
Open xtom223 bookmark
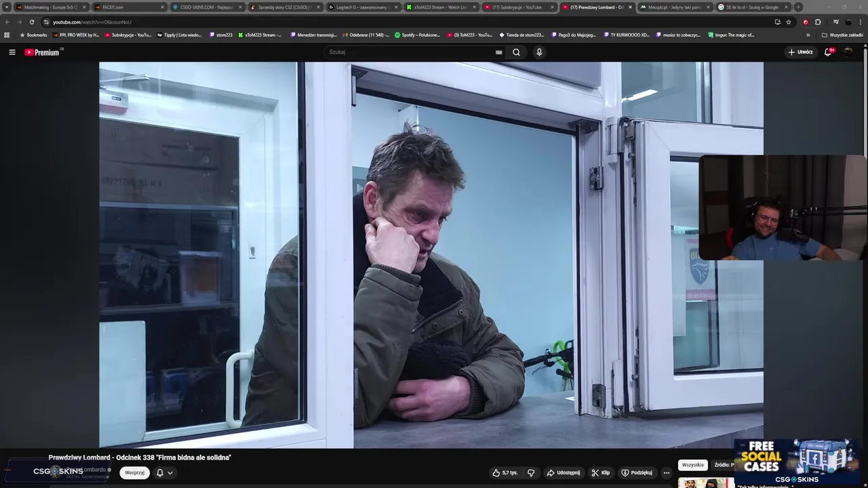coord(221,35)
